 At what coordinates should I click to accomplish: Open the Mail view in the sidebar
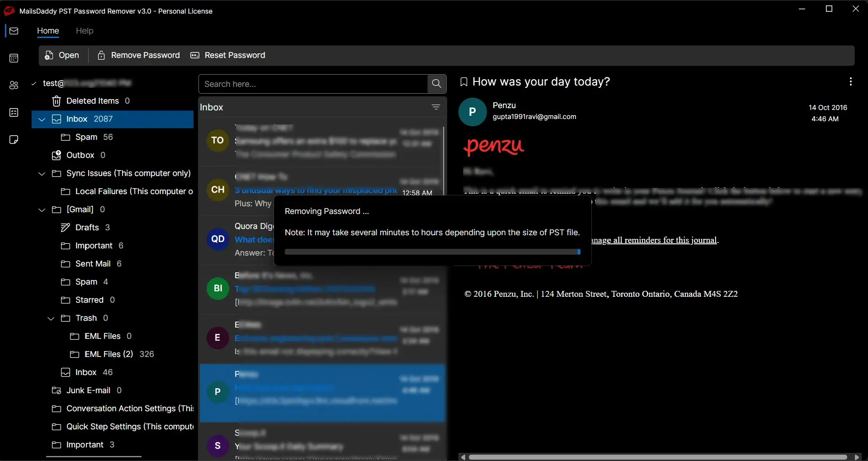[x=14, y=31]
